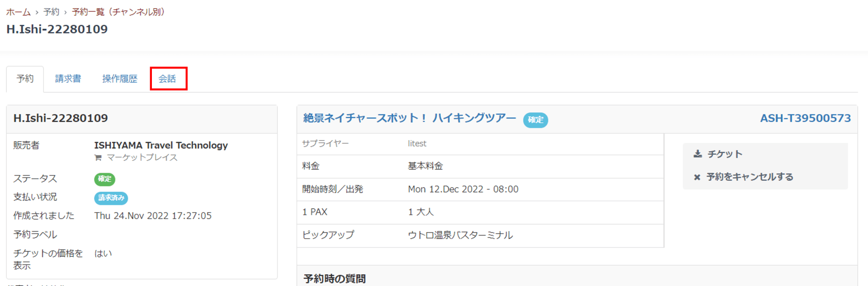Click the 予約時の質問 section header
Screen dimensions: 868x286
(x=335, y=278)
